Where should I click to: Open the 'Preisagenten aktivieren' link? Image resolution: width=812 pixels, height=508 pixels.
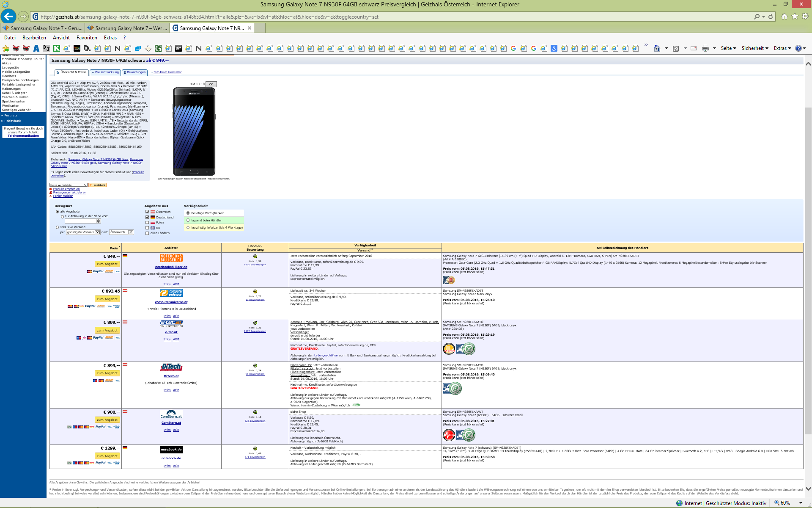click(x=69, y=193)
